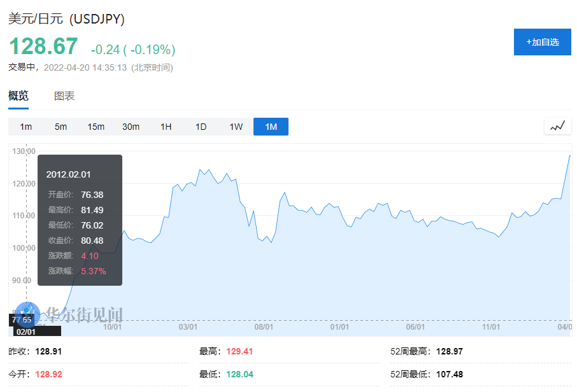
Task: Select the 1m interval
Action: tap(26, 127)
